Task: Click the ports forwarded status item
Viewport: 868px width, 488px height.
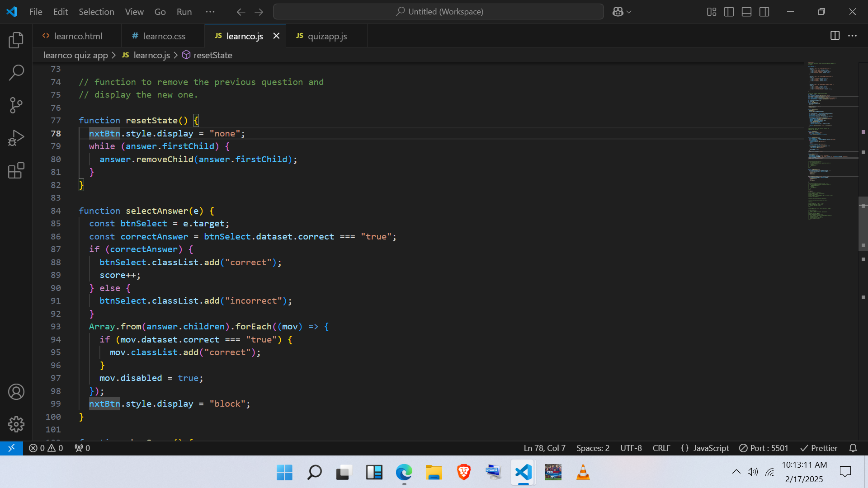Action: coord(82,448)
